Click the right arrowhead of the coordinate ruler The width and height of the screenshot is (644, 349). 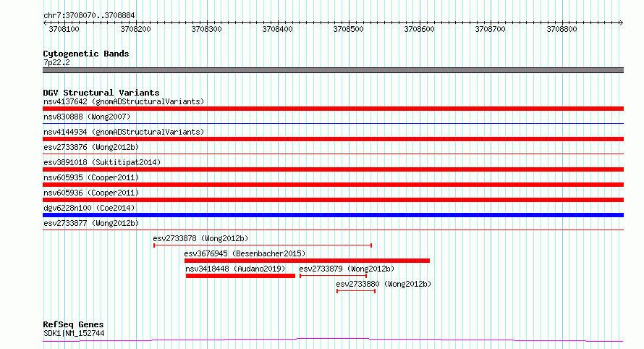pyautogui.click(x=621, y=23)
